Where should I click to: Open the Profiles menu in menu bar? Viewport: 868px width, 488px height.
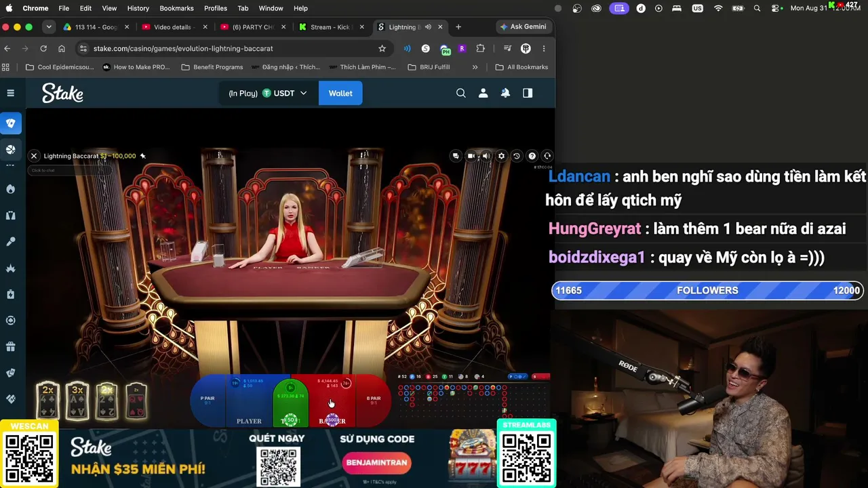[216, 8]
